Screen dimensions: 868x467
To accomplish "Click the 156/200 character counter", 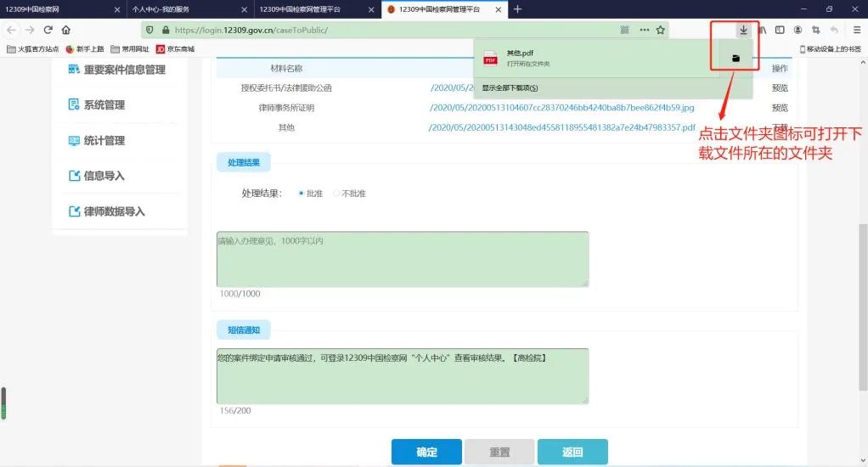I will pos(235,411).
